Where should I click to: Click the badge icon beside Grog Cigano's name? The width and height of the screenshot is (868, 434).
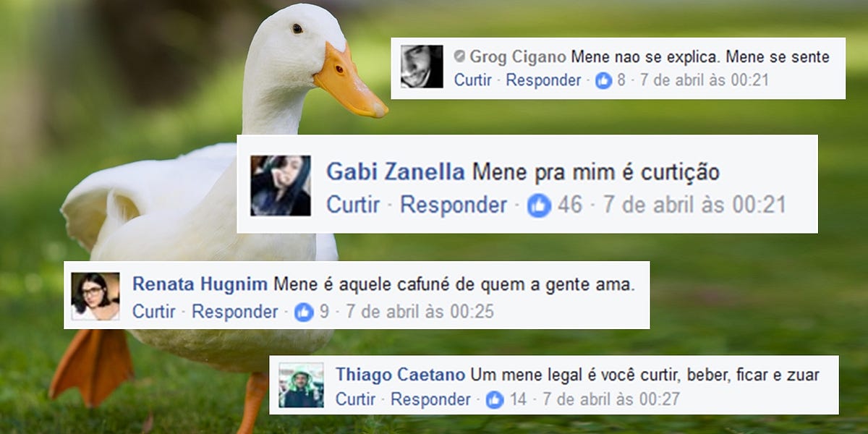coord(459,56)
